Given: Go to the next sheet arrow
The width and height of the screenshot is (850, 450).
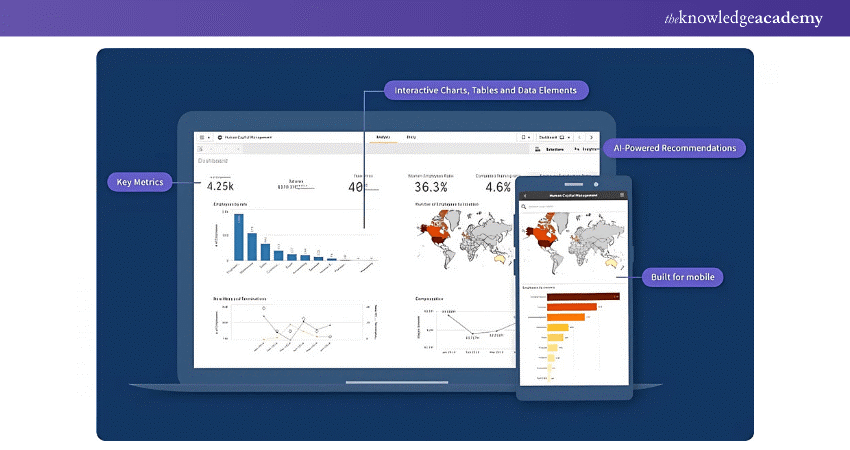Looking at the screenshot, I should tap(590, 137).
